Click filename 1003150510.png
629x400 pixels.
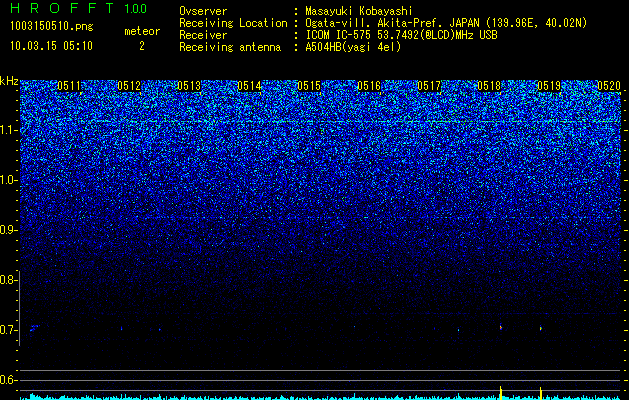(x=52, y=27)
